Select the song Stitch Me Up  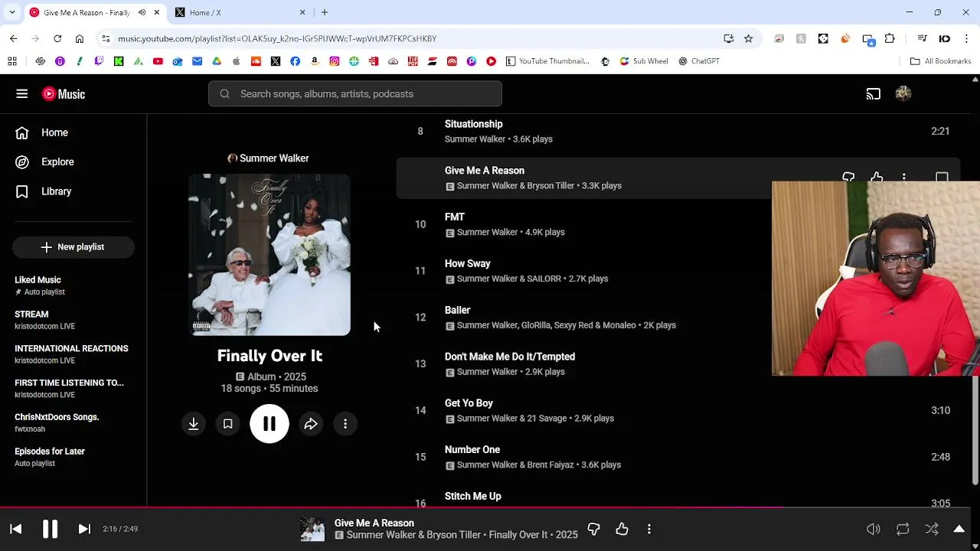[472, 497]
